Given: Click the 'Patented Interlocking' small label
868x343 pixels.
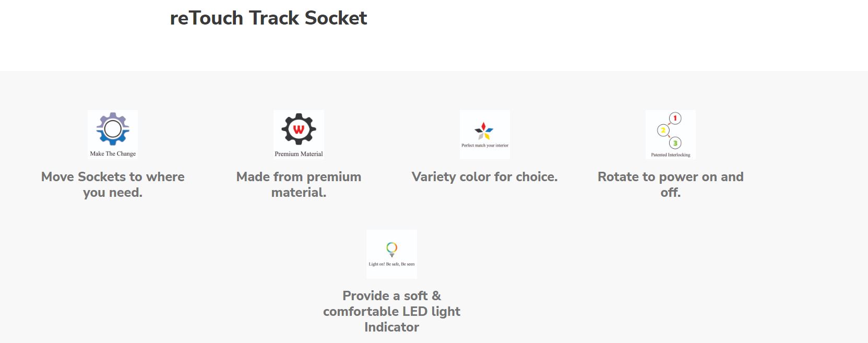Looking at the screenshot, I should 671,155.
